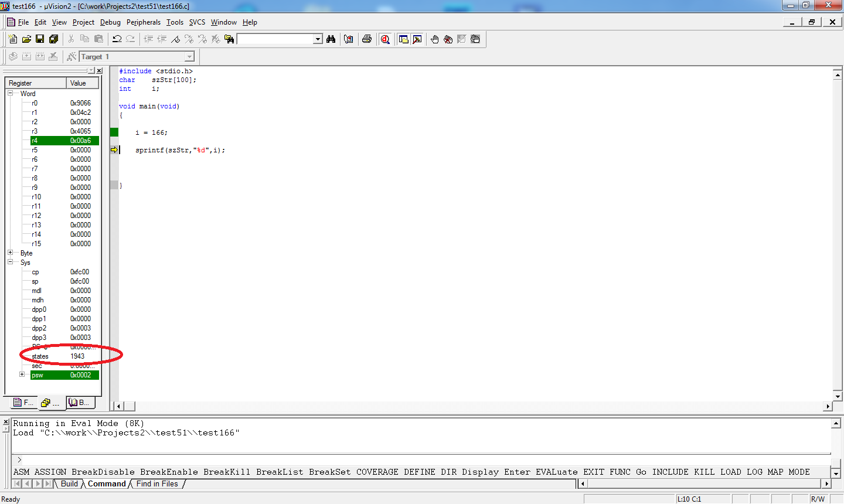Screen dimensions: 844x504
Task: Start/Stop debug session magnifier icon
Action: click(x=385, y=39)
